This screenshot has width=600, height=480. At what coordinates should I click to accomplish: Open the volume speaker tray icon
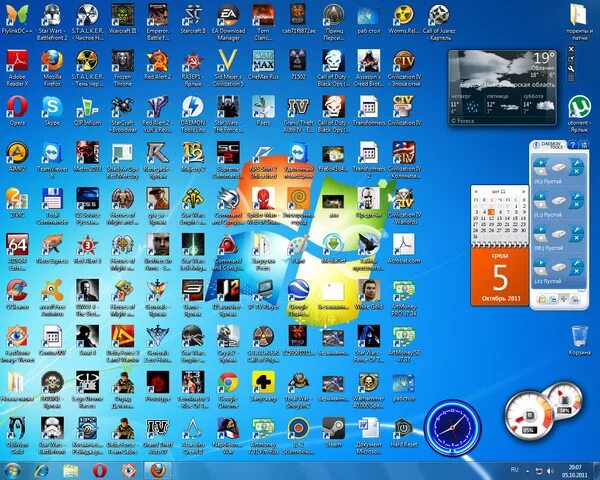tap(550, 470)
